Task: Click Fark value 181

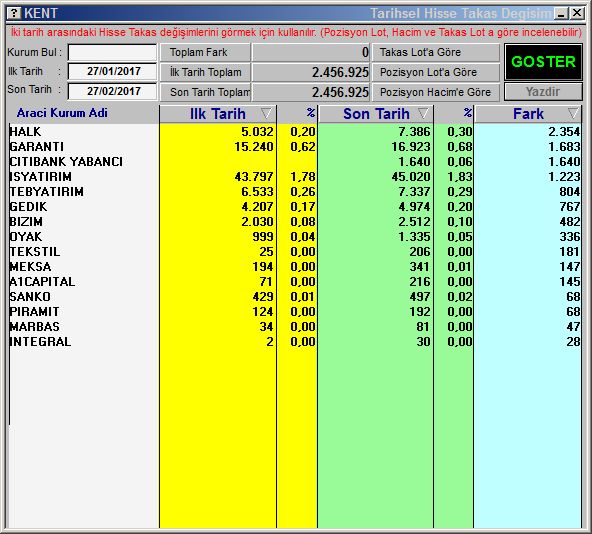Action: pyautogui.click(x=570, y=252)
